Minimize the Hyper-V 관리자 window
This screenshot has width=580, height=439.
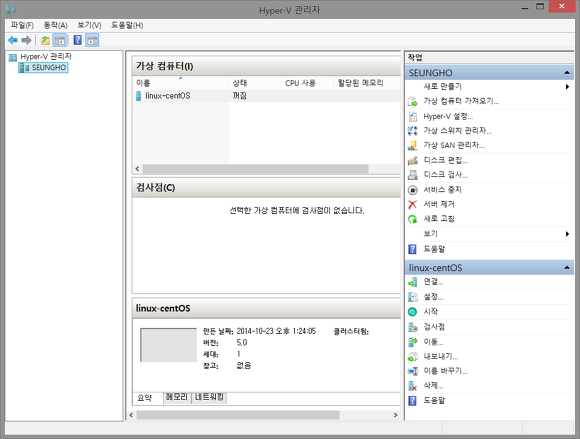tap(525, 7)
